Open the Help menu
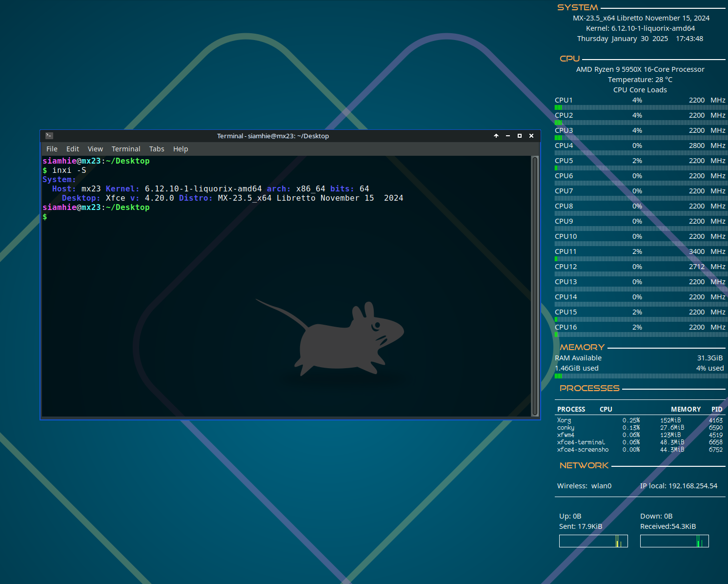 (x=181, y=149)
